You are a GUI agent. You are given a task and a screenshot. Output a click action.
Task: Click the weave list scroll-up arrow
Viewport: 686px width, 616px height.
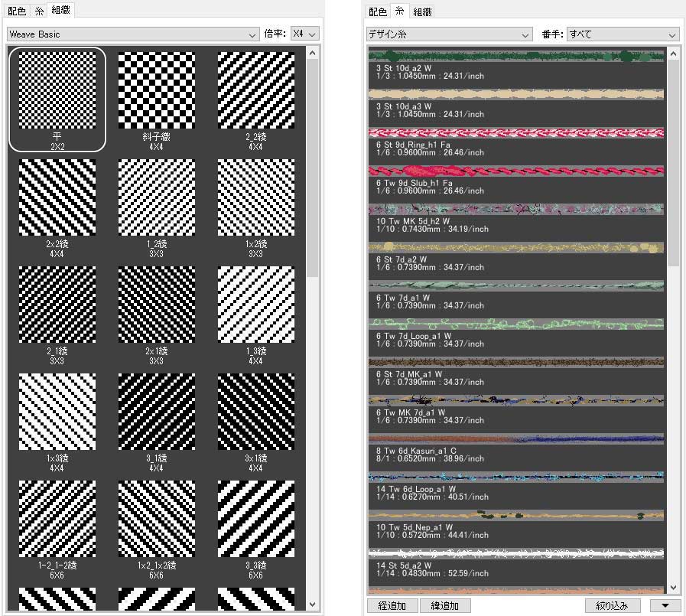(312, 53)
